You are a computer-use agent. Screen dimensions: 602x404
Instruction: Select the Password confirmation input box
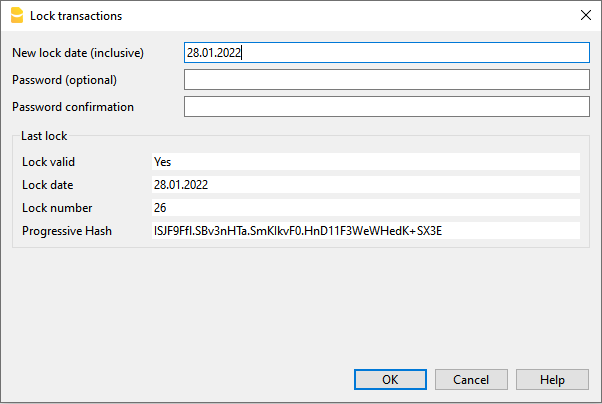click(x=387, y=107)
